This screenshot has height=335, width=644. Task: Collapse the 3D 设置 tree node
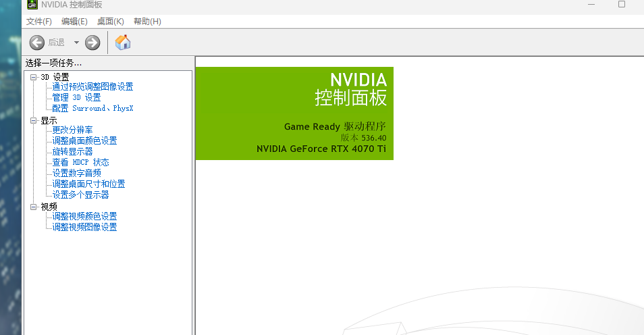(x=33, y=77)
